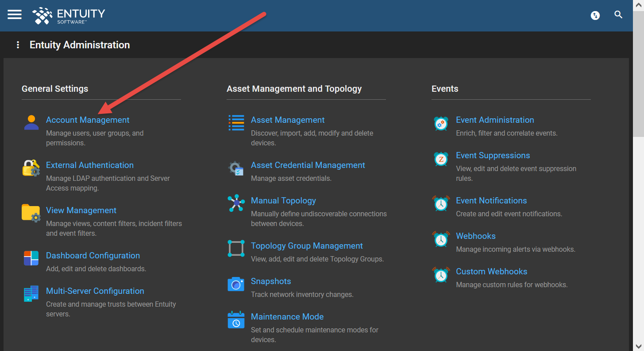The width and height of the screenshot is (644, 351).
Task: Click the scrollbar down arrow
Action: [x=638, y=346]
